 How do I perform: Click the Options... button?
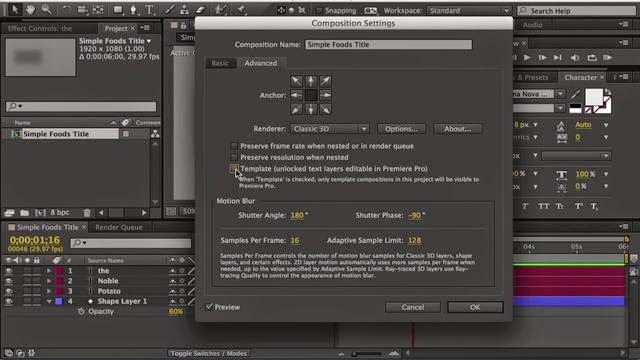401,129
